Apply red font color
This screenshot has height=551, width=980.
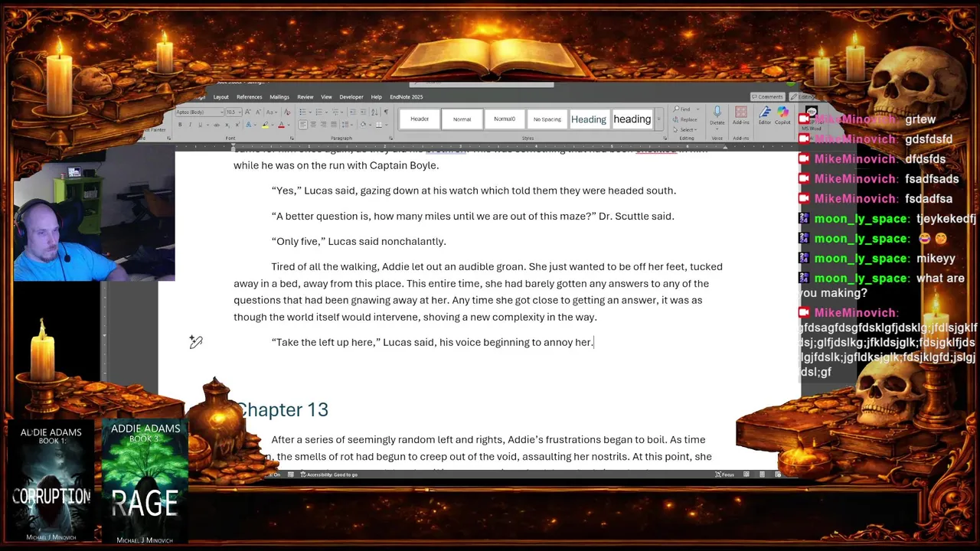[x=281, y=125]
